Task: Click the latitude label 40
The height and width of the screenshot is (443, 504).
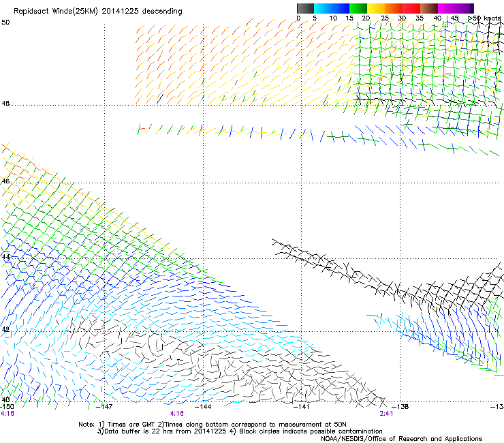Action: click(5, 400)
